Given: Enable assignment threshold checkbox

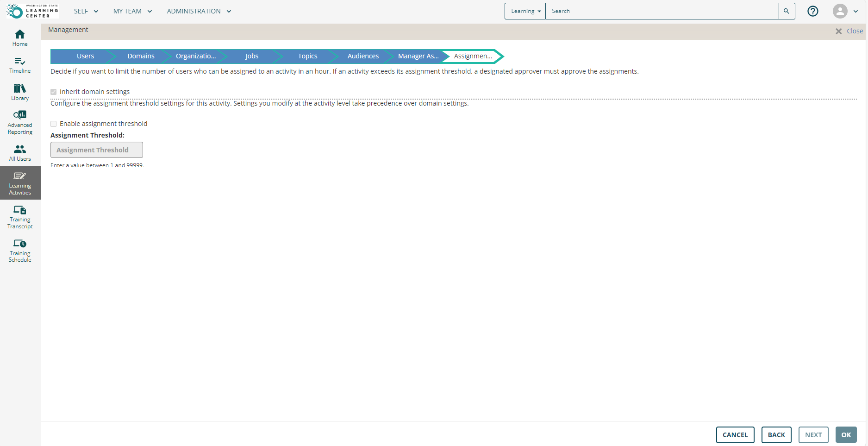Looking at the screenshot, I should pyautogui.click(x=54, y=124).
